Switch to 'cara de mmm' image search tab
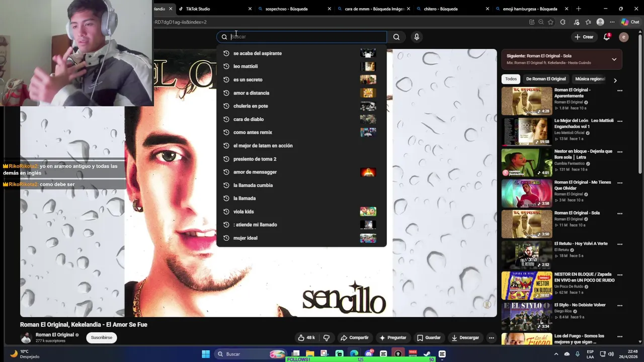This screenshot has height=362, width=644. tap(374, 9)
